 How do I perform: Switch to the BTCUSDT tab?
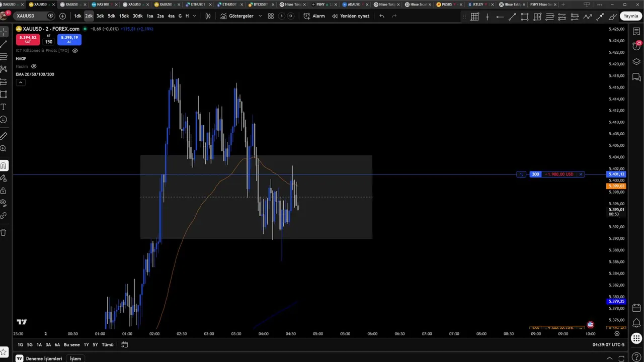pyautogui.click(x=260, y=5)
